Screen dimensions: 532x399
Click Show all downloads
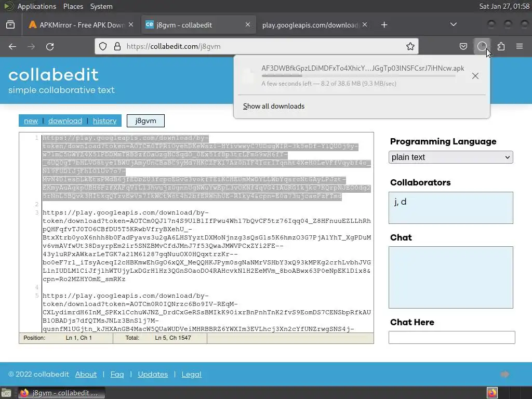coord(273,106)
